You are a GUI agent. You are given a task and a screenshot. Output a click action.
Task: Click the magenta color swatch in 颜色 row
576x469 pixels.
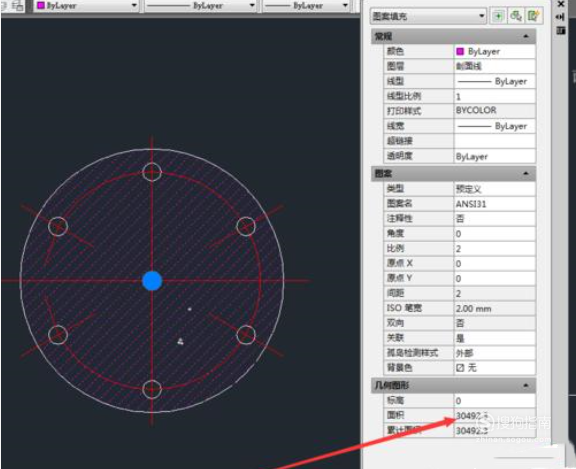coord(460,51)
